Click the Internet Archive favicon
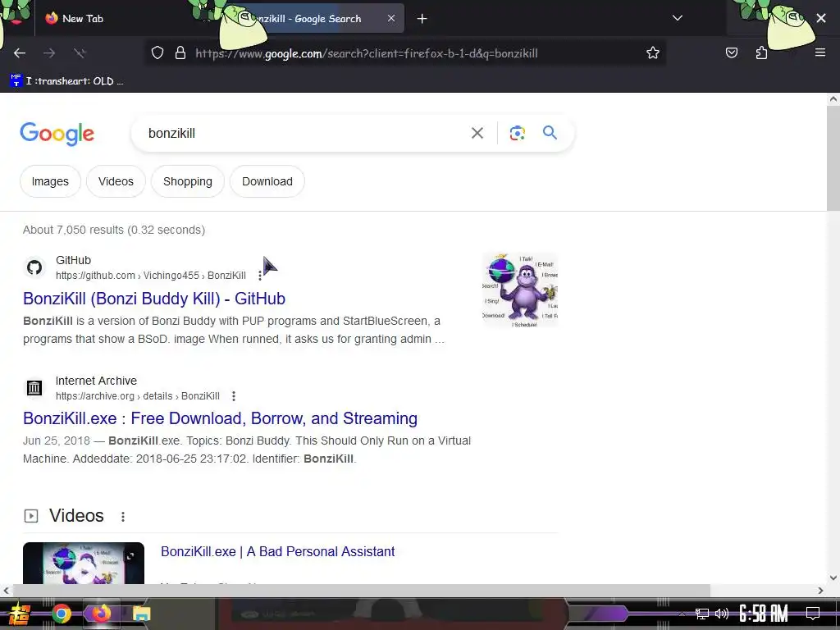 tap(34, 388)
